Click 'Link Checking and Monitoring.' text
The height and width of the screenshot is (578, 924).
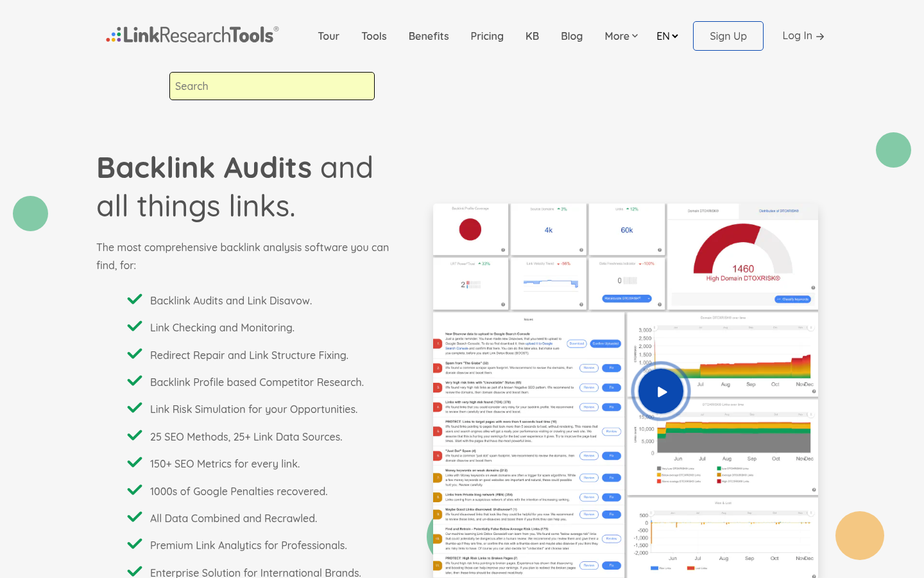[222, 328]
